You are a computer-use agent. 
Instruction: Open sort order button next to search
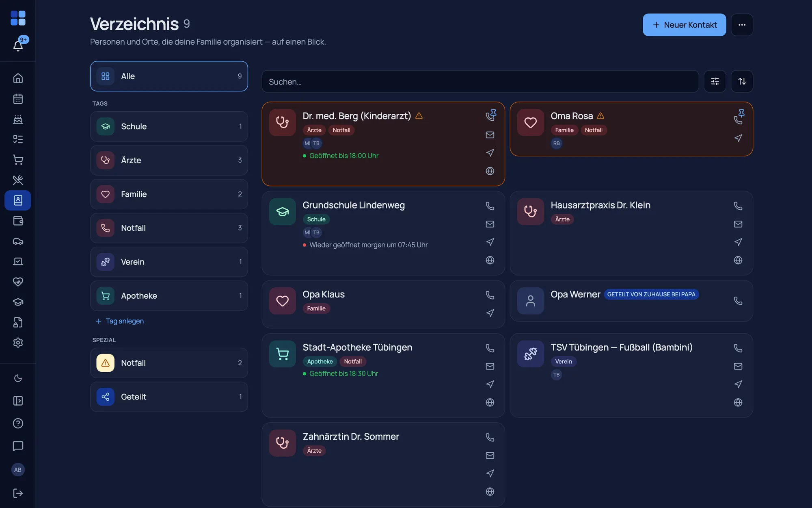(x=742, y=81)
